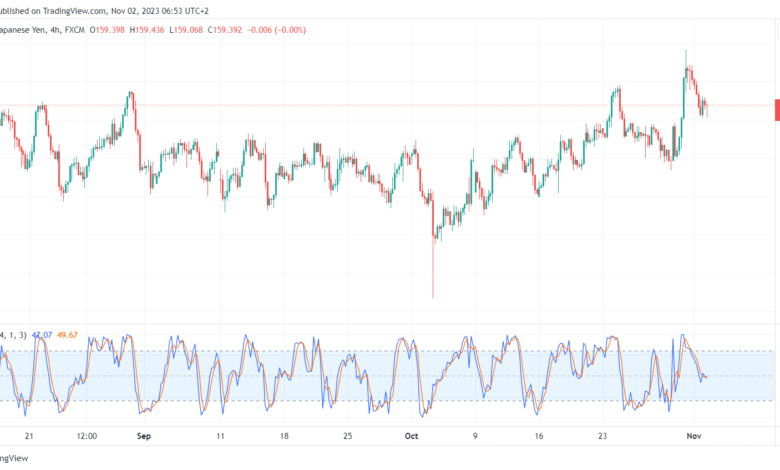The width and height of the screenshot is (780, 470).
Task: Click the Sep label on time axis
Action: click(144, 436)
